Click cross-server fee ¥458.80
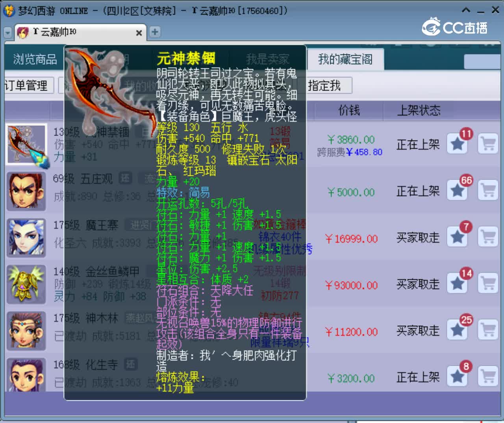504x423 pixels. tap(364, 152)
